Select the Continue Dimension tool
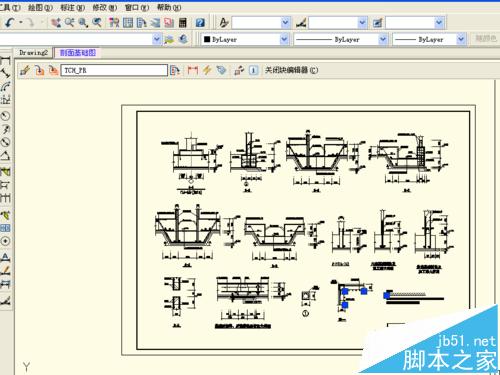This screenshot has height=375, width=500. (x=5, y=198)
